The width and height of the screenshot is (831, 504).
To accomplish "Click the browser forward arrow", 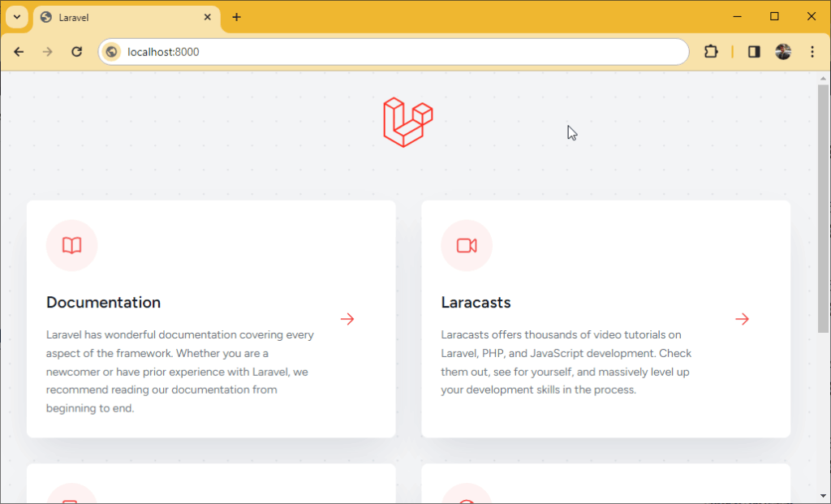I will click(x=48, y=51).
